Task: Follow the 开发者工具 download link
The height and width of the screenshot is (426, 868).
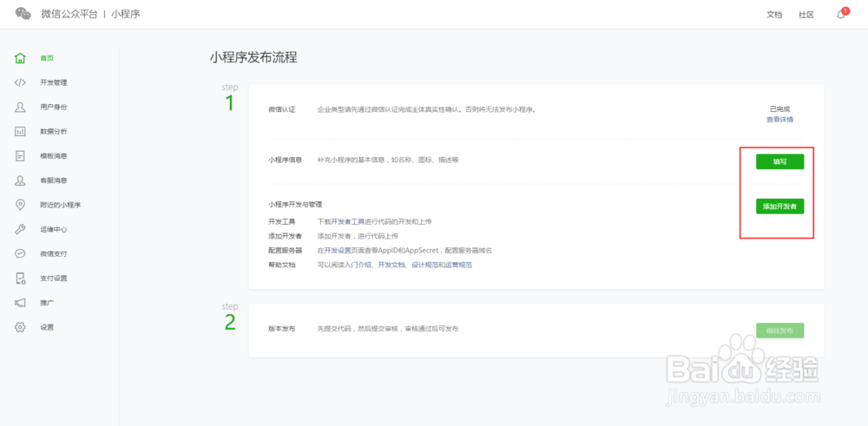Action: pyautogui.click(x=348, y=221)
